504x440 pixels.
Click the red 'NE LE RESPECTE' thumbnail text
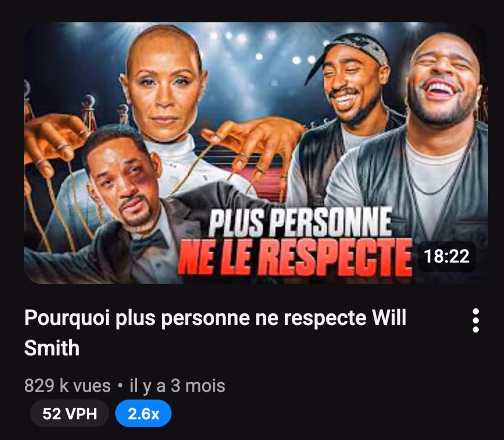(x=295, y=257)
